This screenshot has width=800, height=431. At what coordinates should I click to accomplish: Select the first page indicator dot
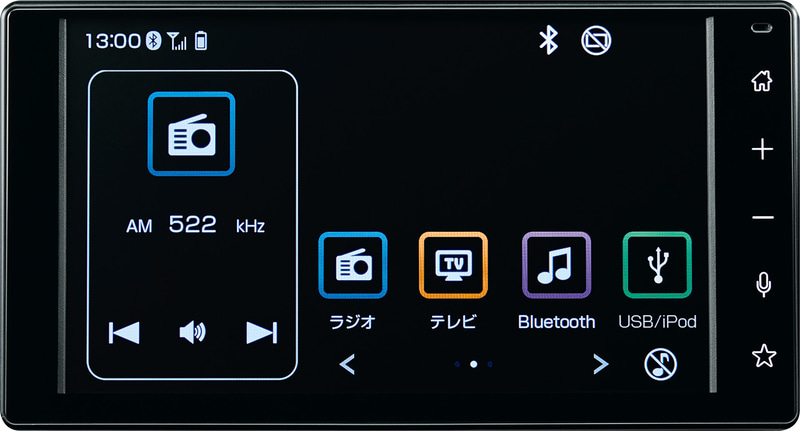pos(457,364)
